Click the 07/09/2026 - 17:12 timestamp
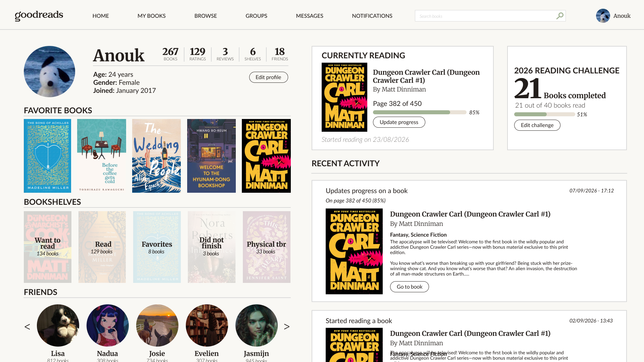The width and height of the screenshot is (644, 362). (592, 191)
